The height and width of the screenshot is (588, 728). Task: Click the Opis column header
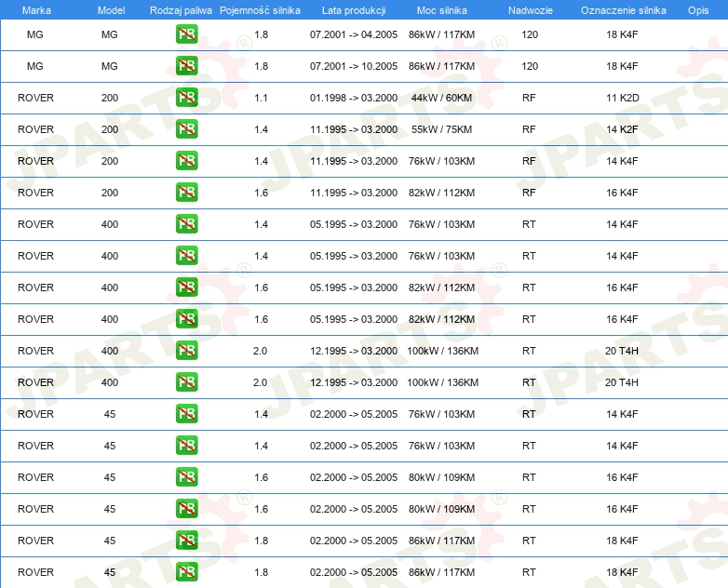pos(698,10)
